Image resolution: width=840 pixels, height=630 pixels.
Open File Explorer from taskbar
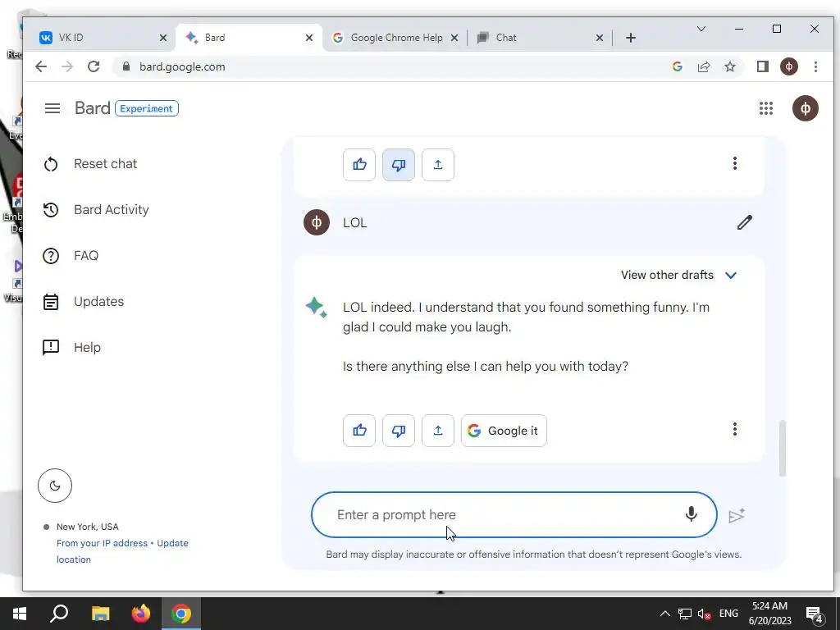click(x=100, y=614)
